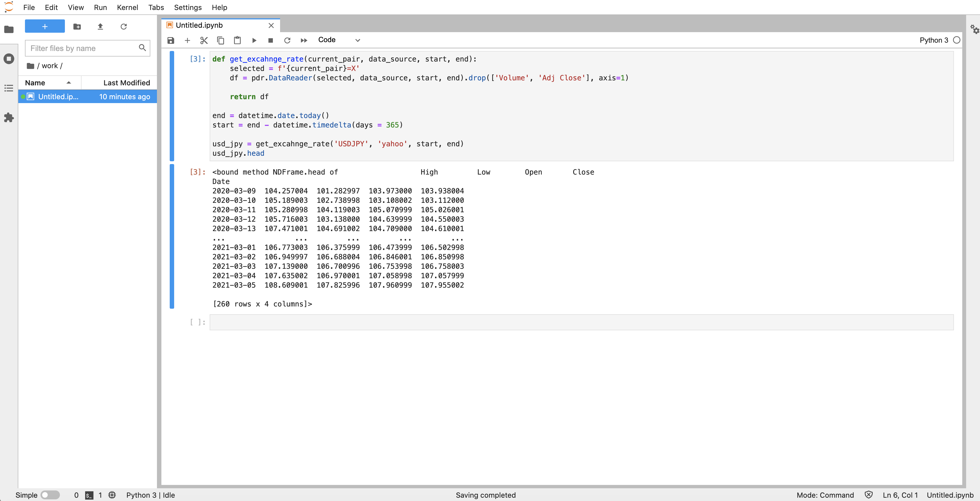Click the upload files icon
The height and width of the screenshot is (501, 980).
pyautogui.click(x=100, y=27)
